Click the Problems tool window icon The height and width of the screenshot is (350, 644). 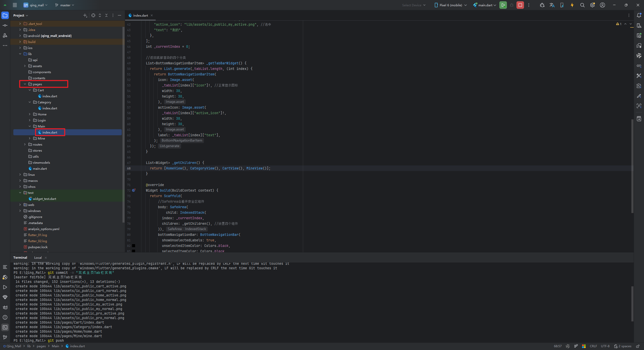pos(5,317)
